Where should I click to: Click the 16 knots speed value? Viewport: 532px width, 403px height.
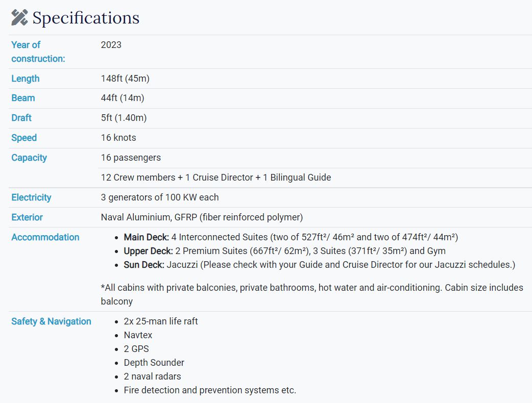tap(118, 138)
